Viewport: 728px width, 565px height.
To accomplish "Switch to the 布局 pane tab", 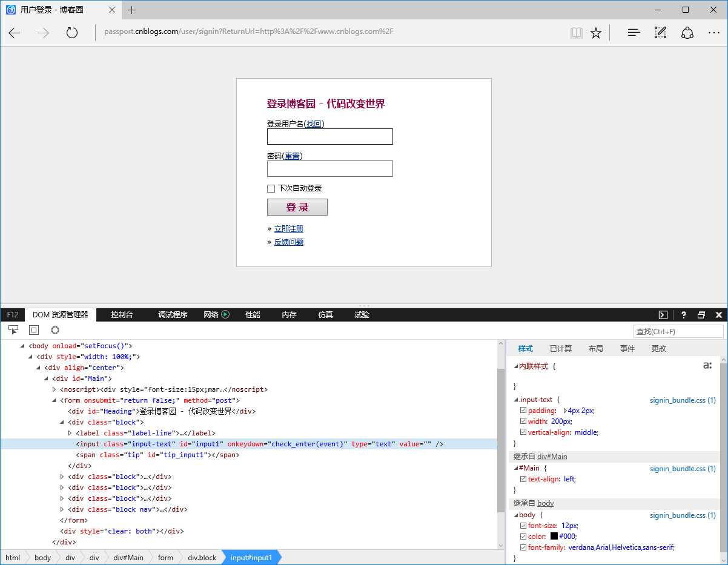I will click(x=596, y=348).
